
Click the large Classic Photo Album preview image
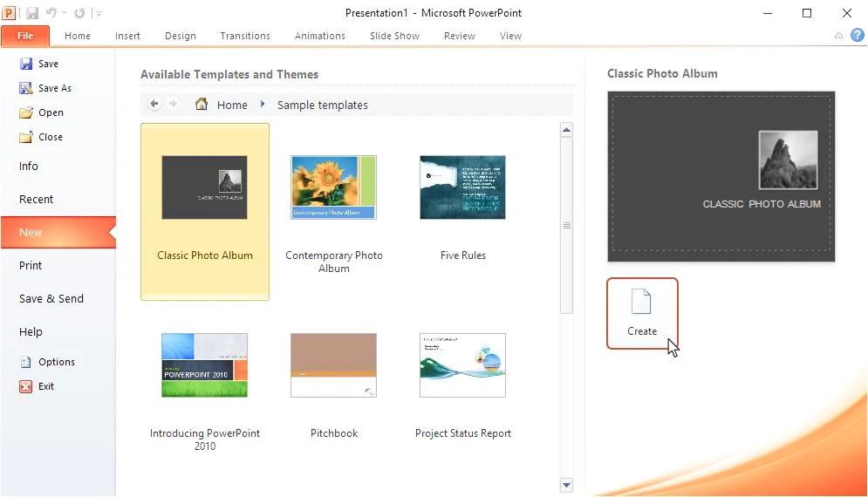pos(721,176)
